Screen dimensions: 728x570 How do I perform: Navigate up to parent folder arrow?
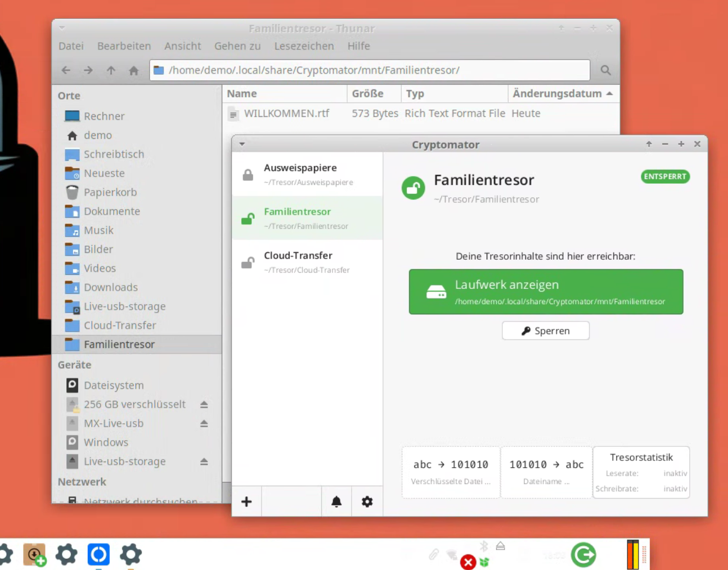coord(111,70)
